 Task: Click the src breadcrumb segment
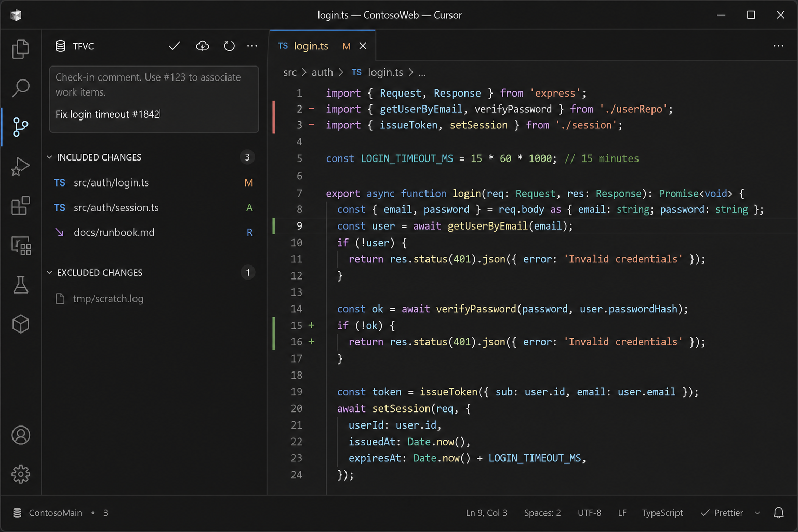click(x=290, y=72)
